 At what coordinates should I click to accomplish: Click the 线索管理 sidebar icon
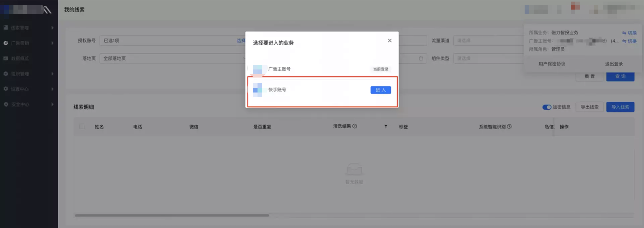point(6,28)
